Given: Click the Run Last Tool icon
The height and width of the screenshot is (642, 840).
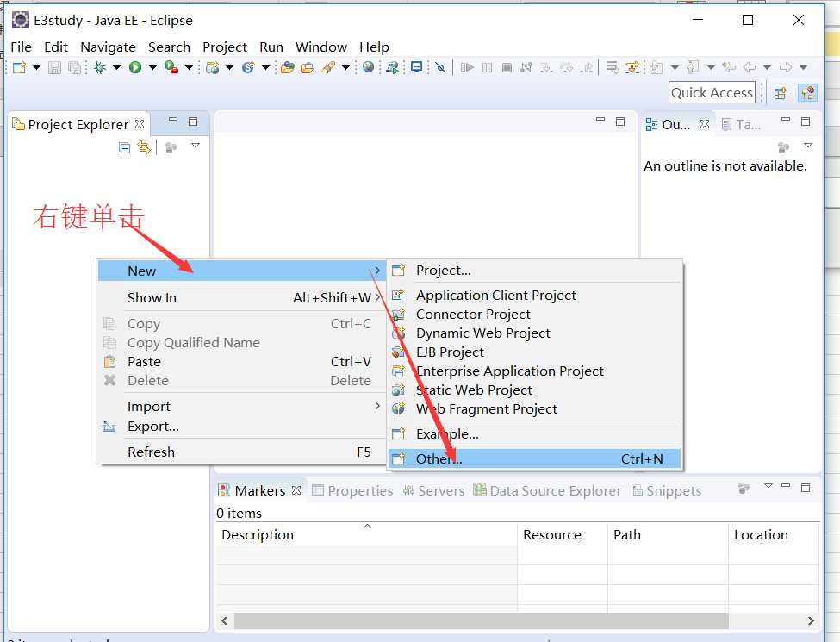Looking at the screenshot, I should point(171,67).
